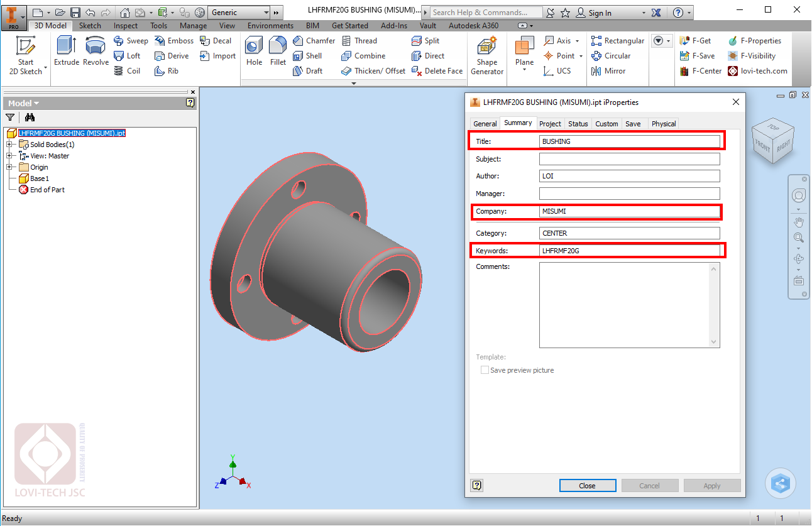Click the Comments scrollbar down arrow
812x526 pixels.
coord(713,341)
